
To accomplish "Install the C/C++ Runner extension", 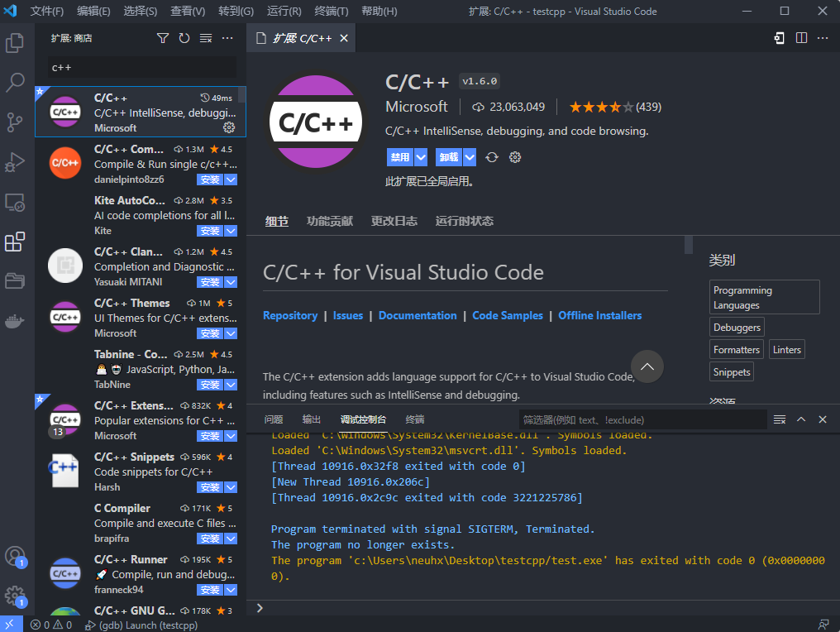I will (x=211, y=590).
